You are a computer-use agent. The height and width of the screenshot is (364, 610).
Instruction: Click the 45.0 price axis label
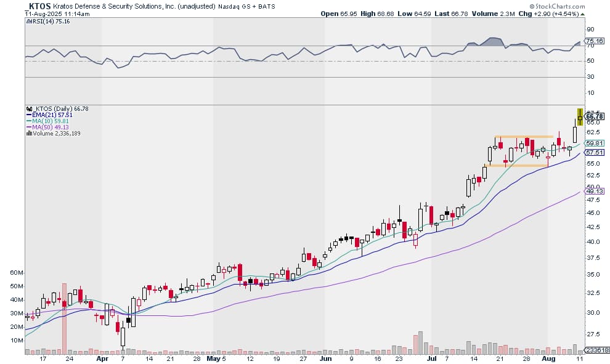(593, 212)
